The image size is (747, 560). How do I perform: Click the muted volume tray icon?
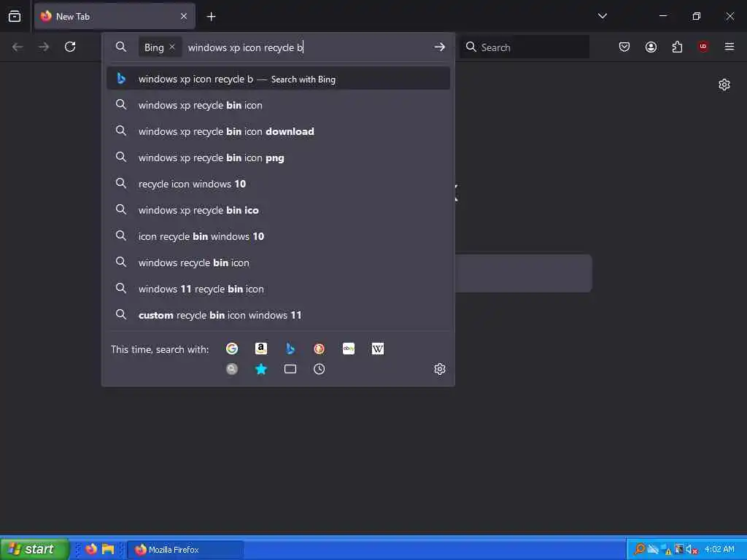pos(692,550)
